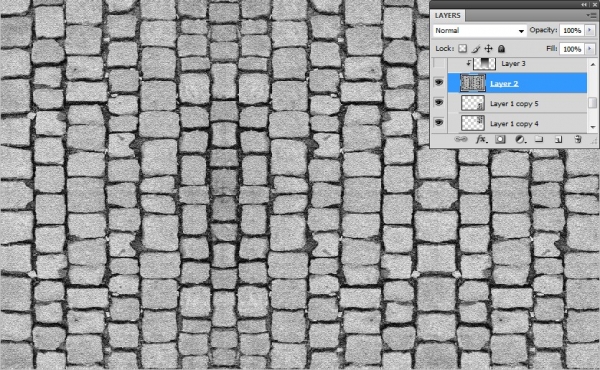Screen dimensions: 600x370
Task: Click the Opacity label
Action: 543,30
